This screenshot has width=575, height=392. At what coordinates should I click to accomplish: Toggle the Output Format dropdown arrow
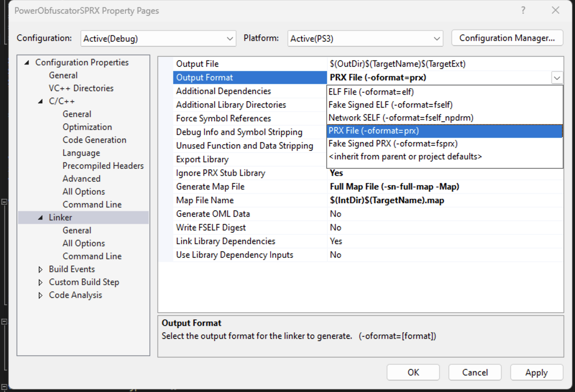557,78
